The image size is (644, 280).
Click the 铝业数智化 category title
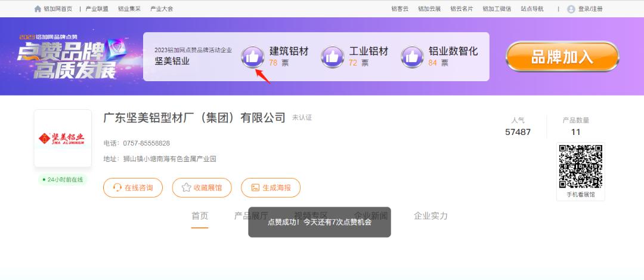[453, 51]
